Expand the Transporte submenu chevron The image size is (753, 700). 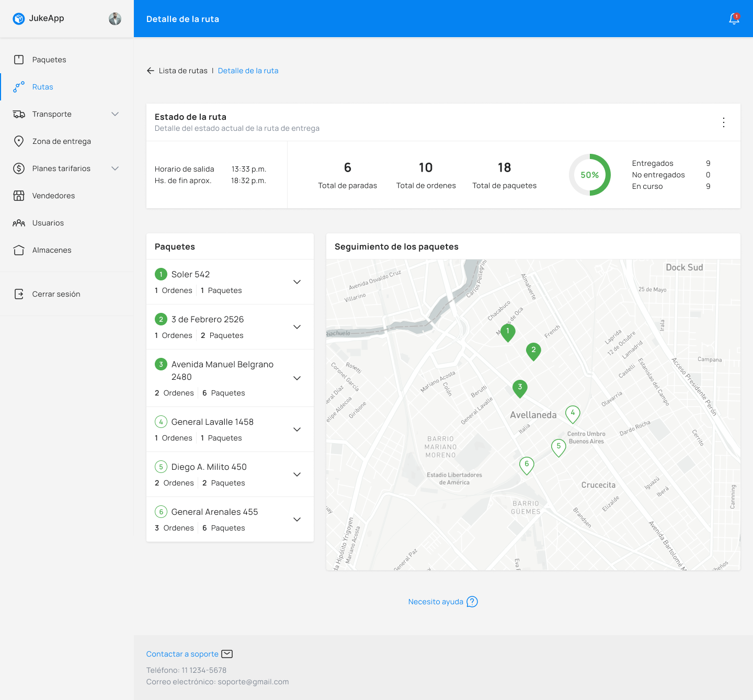pos(115,114)
